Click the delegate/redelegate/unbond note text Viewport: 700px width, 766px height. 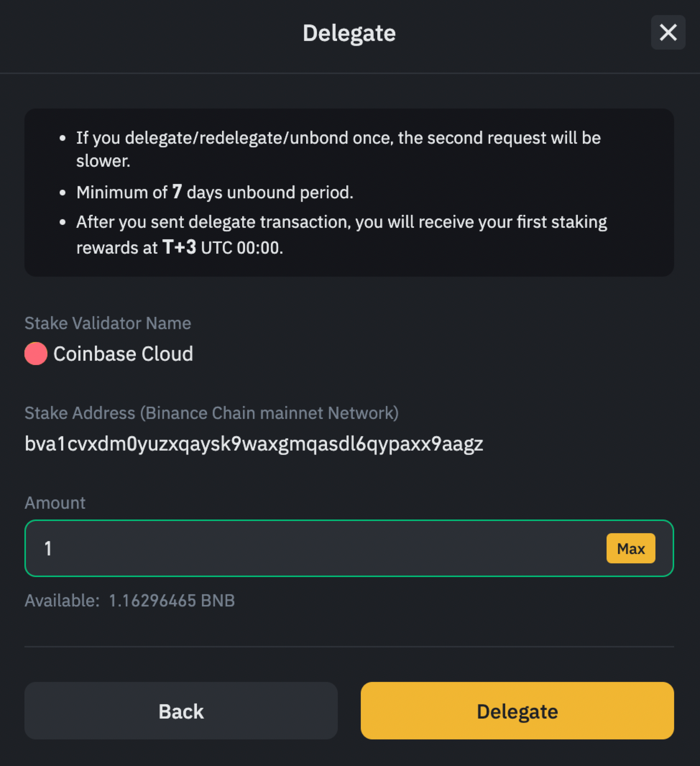pyautogui.click(x=338, y=138)
